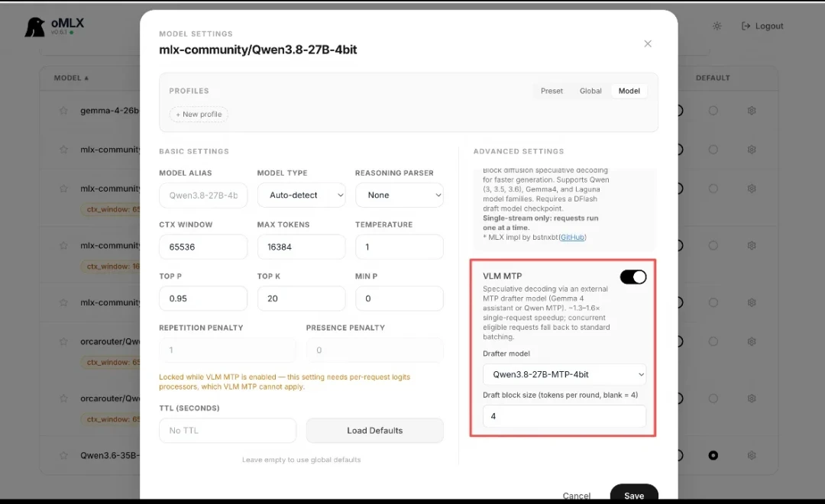Screen dimensions: 825x504
Task: Click the Top K field 20
Action: click(302, 299)
